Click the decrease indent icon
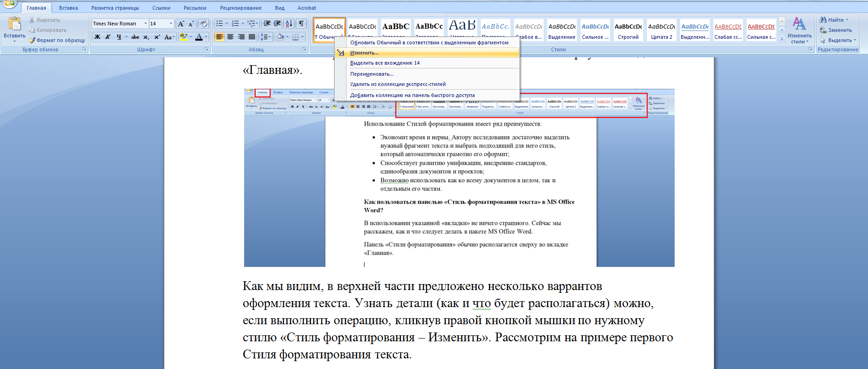The image size is (868, 369). point(267,24)
